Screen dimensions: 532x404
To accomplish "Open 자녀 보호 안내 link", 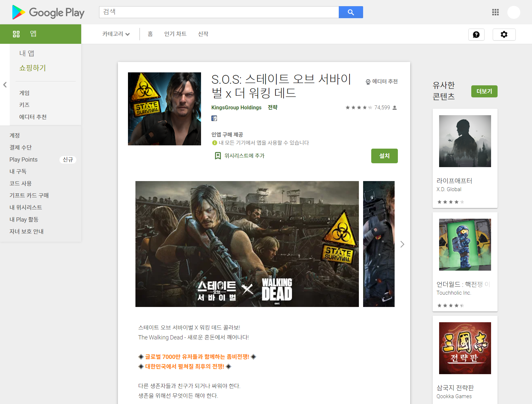I will click(26, 231).
